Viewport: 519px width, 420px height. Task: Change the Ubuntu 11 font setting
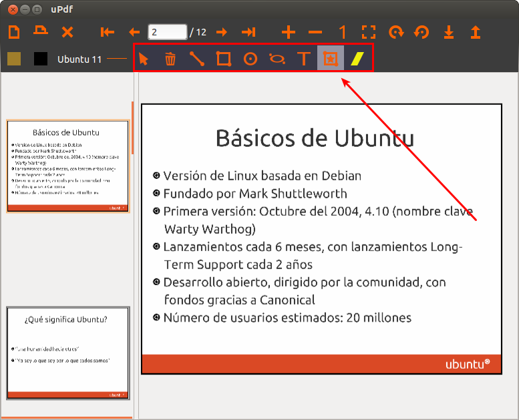point(79,59)
